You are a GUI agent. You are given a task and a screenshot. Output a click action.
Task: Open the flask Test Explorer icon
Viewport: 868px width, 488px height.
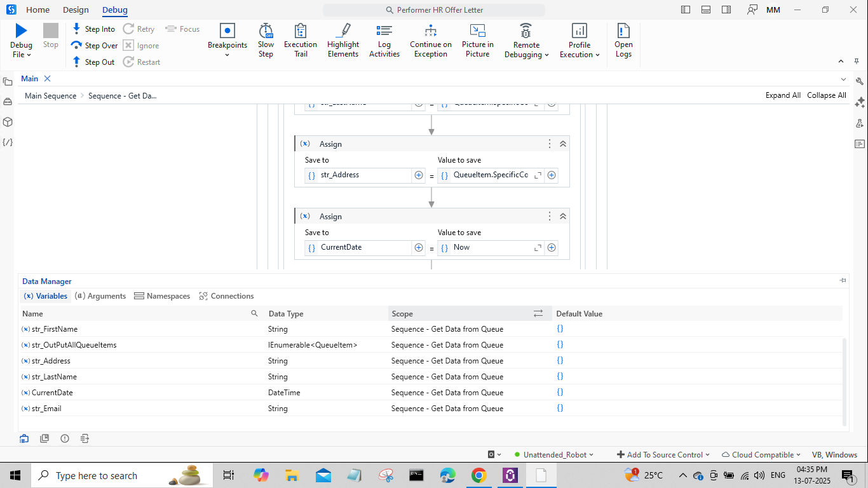860,123
